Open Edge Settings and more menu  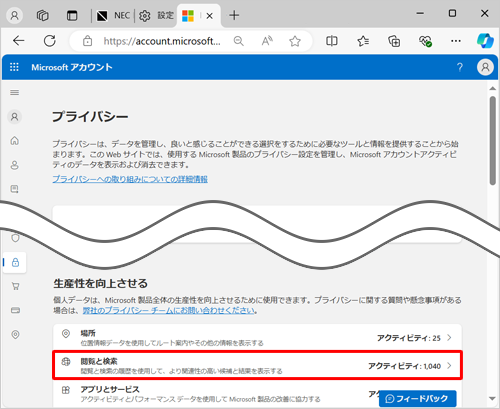456,41
